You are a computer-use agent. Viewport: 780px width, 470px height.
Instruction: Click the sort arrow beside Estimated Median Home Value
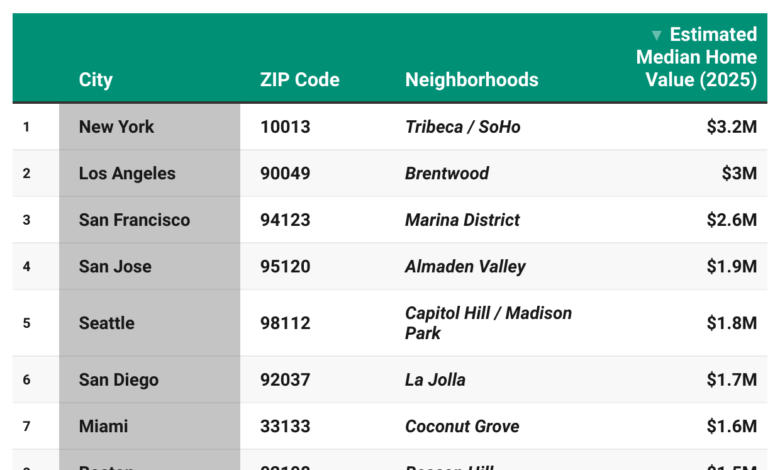[656, 36]
